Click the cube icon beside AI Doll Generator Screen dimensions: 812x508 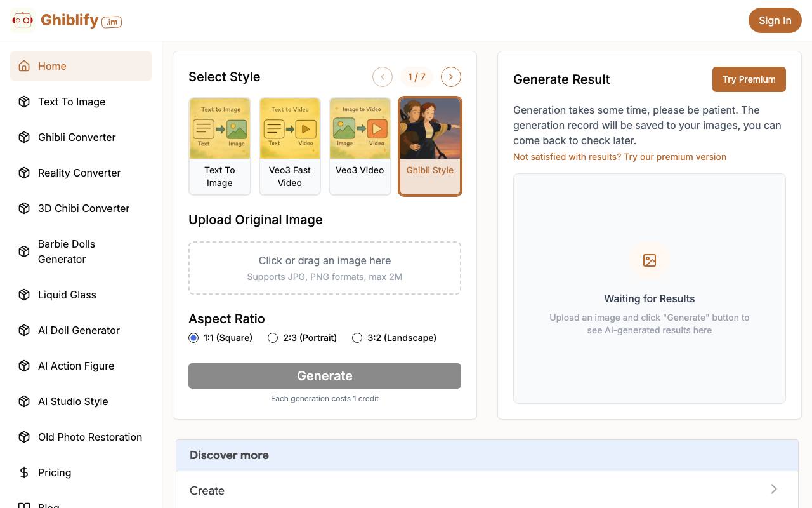[24, 330]
